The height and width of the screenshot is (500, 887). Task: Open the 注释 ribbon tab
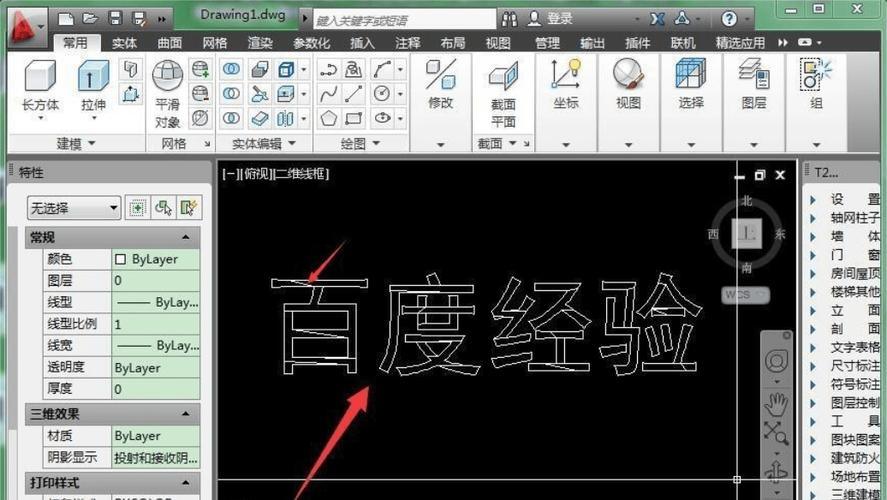[407, 43]
